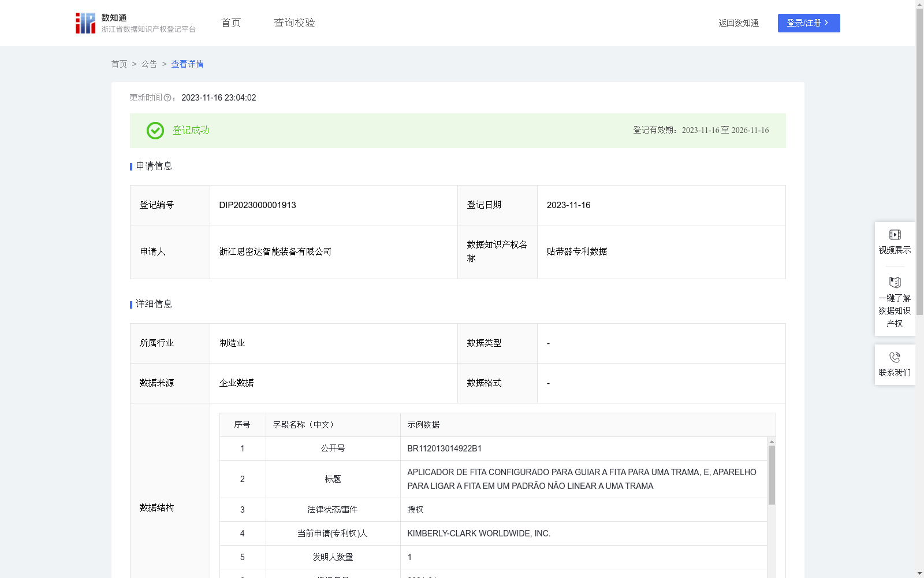Screen dimensions: 924x578
Task: Click the 数据类型 label cell
Action: (497, 343)
